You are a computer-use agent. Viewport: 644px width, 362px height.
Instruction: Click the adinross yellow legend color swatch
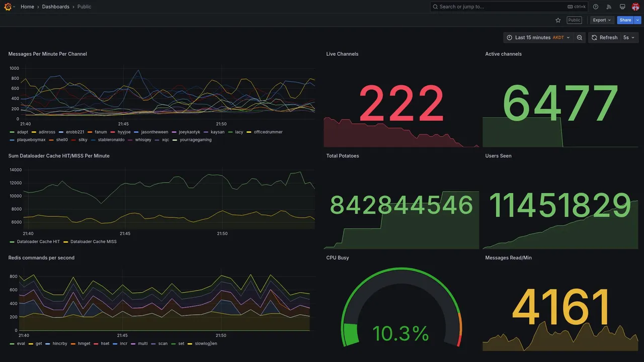point(34,132)
